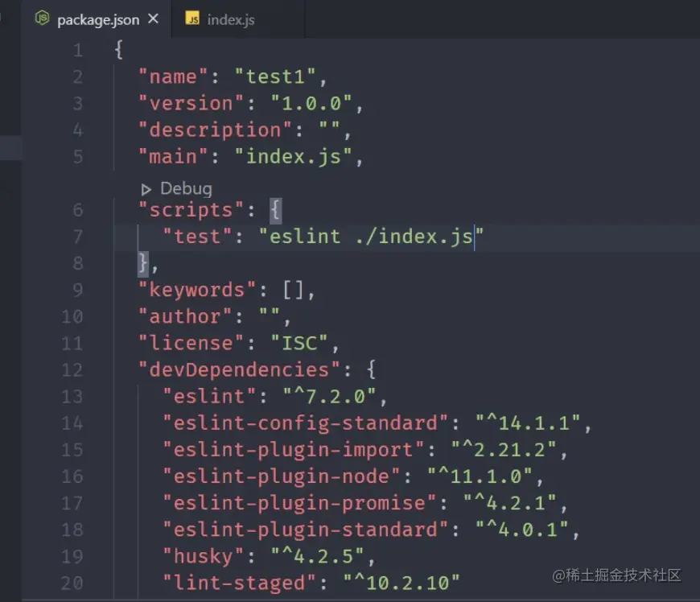Click the "^4.2.5" husky version value
700x602 pixels.
tap(317, 556)
